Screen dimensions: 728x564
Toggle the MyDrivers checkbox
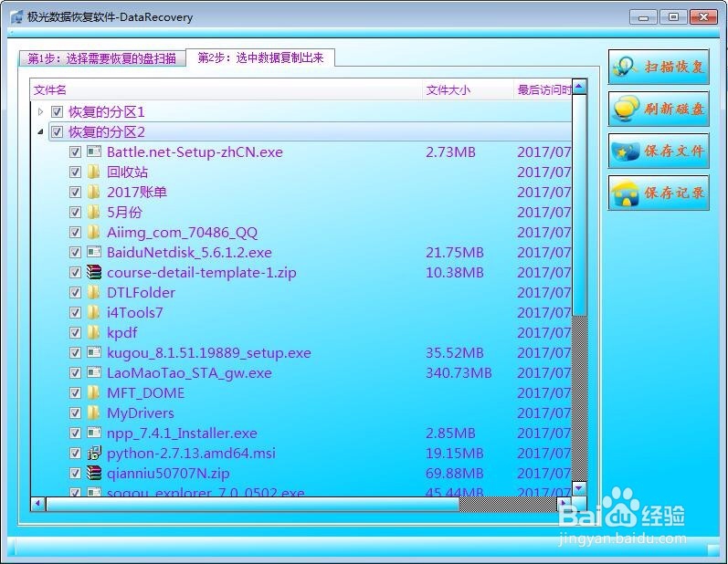(75, 413)
